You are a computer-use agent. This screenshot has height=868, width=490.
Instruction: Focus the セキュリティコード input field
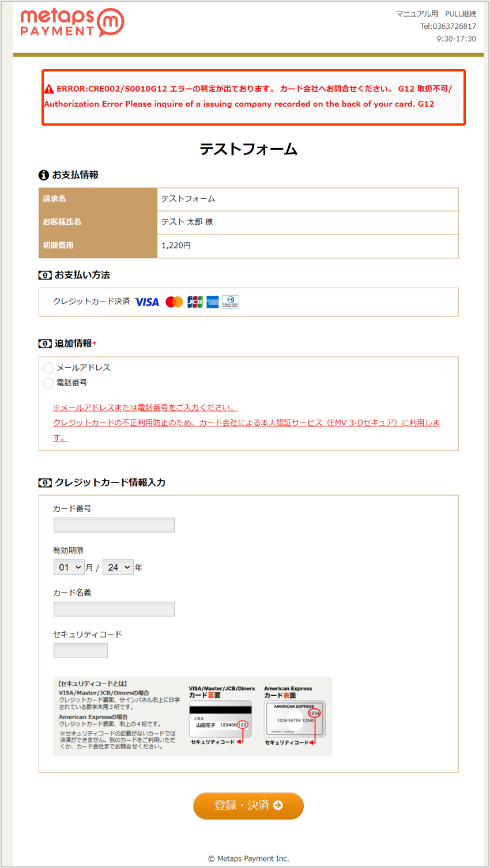(81, 651)
